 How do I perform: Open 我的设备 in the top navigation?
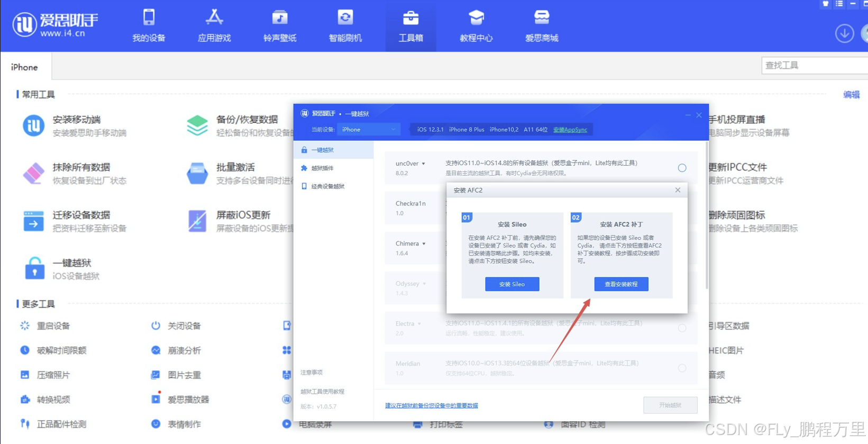149,26
